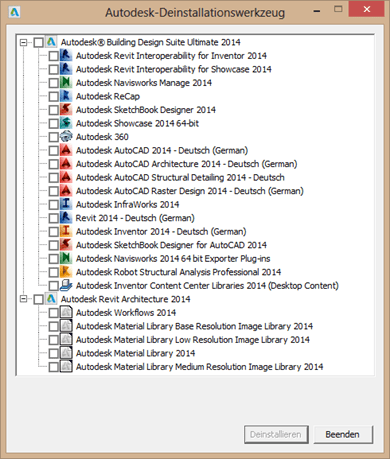Collapse the Building Design Suite Ultimate tree node

point(23,42)
